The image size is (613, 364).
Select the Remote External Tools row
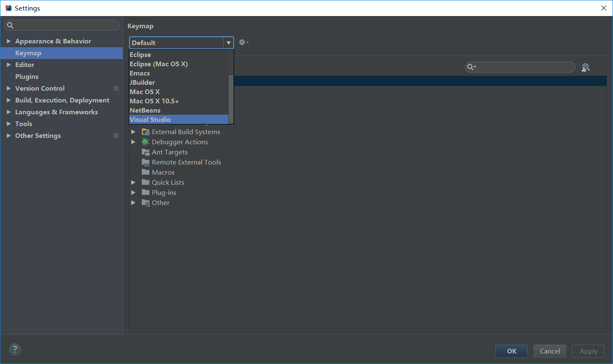pyautogui.click(x=368, y=162)
